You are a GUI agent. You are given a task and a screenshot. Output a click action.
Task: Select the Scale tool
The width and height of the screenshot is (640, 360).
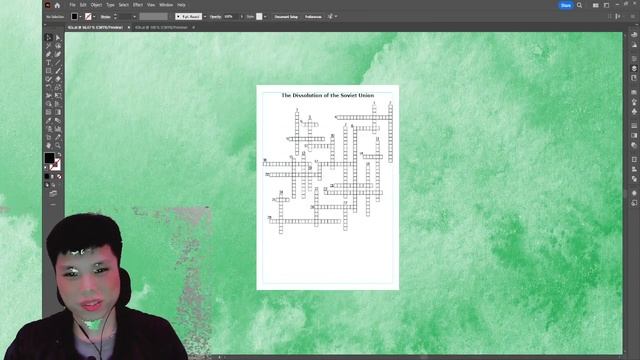pos(58,87)
